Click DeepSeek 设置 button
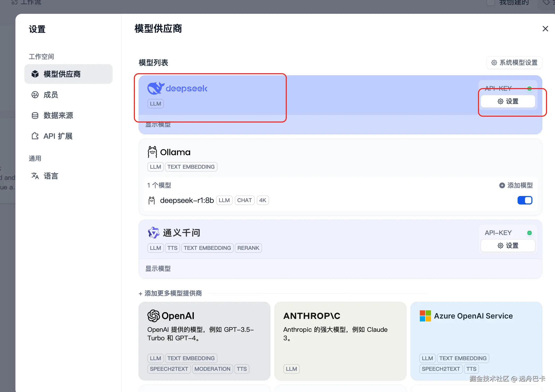The height and width of the screenshot is (392, 555). [x=508, y=101]
